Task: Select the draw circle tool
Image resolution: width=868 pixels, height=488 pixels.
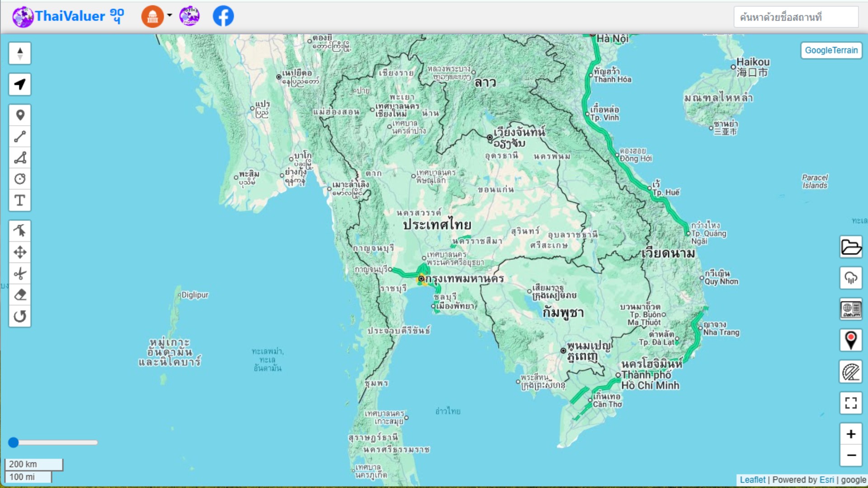Action: click(20, 179)
